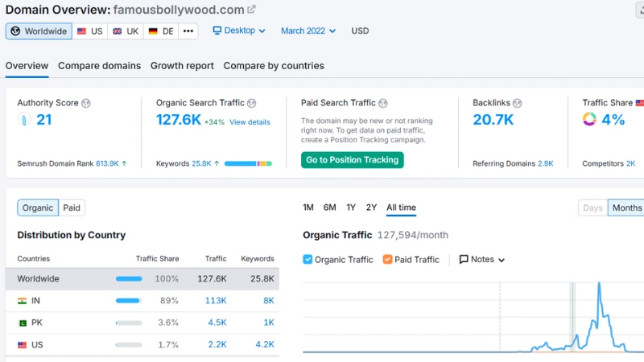644x362 pixels.
Task: Switch to UK database
Action: coord(126,31)
